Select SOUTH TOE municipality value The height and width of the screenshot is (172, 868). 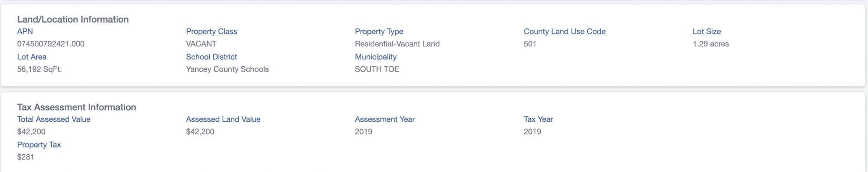[x=377, y=69]
